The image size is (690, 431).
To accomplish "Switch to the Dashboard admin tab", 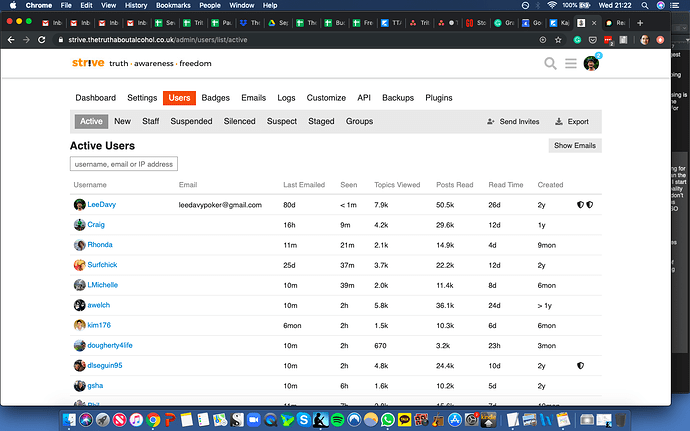I will tap(95, 98).
